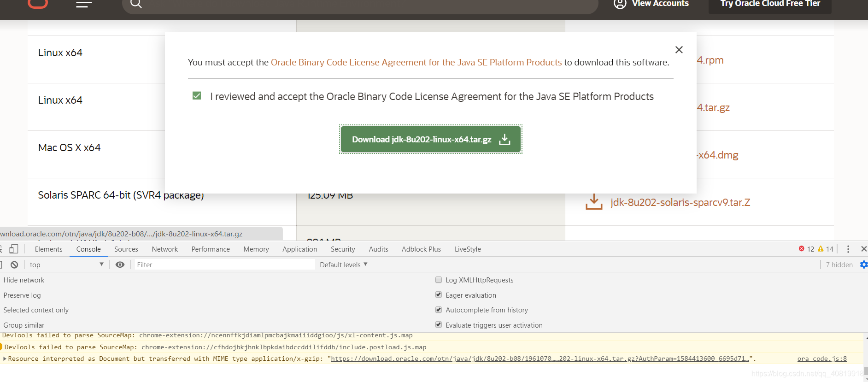The image size is (868, 382).
Task: Enable Log XMLHttpRequests checkbox
Action: click(439, 280)
